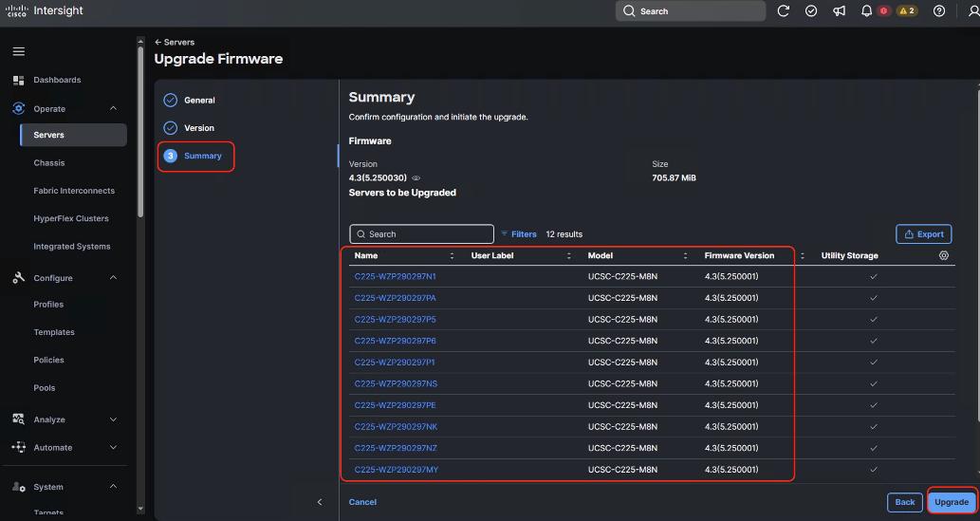
Task: Collapse the wizard side panel arrow
Action: pyautogui.click(x=320, y=502)
